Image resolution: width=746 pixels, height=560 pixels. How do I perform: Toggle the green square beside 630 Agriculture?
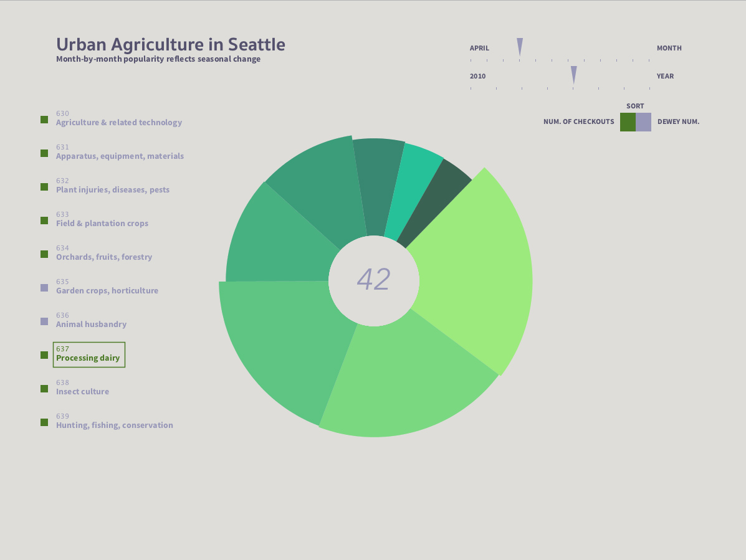pyautogui.click(x=44, y=120)
